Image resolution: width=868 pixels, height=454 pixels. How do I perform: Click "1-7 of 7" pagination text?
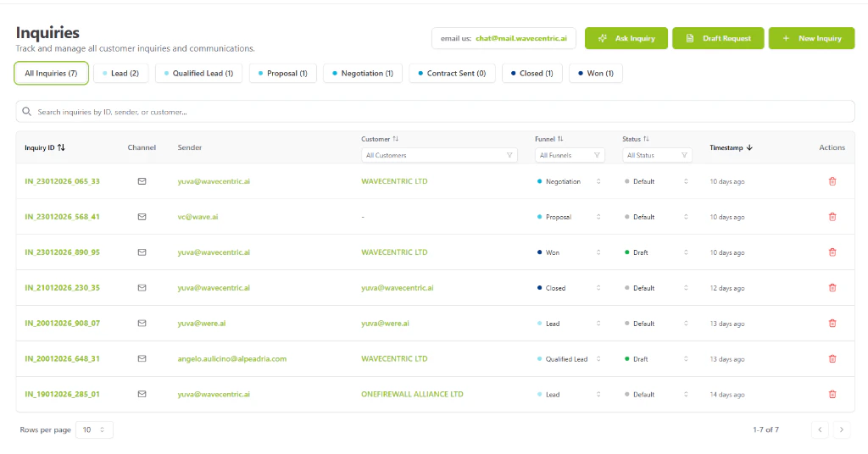tap(765, 429)
